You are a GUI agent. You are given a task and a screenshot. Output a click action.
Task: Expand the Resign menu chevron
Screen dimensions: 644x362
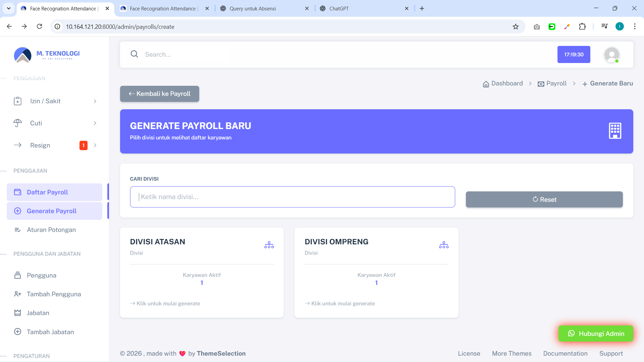pos(95,145)
